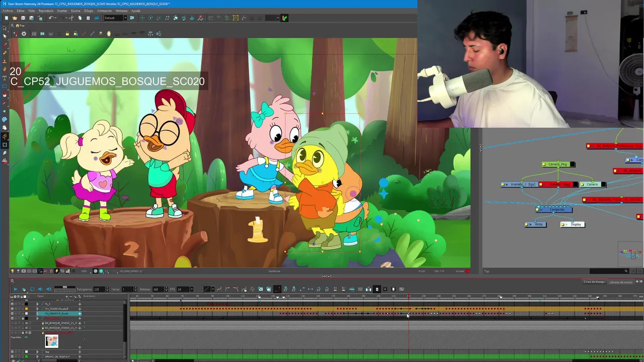Toggle the grid icon in Camera view toolbar

click(34, 34)
